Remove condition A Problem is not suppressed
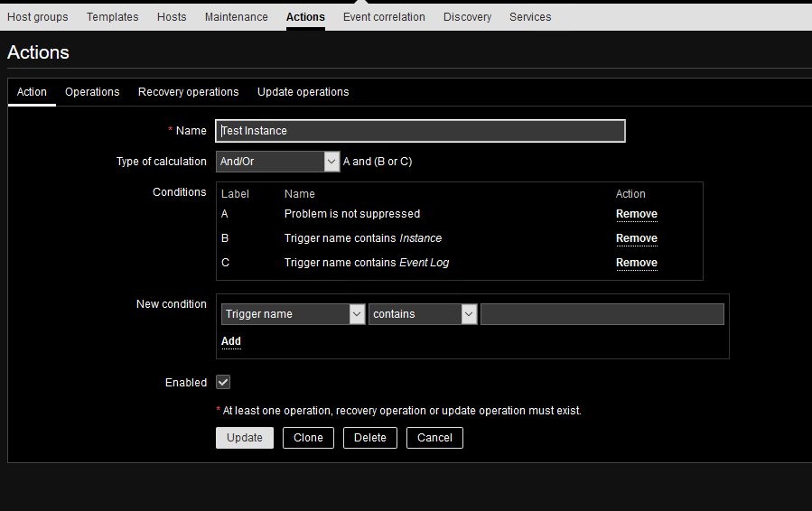Screen dimensions: 812x511 click(x=636, y=214)
